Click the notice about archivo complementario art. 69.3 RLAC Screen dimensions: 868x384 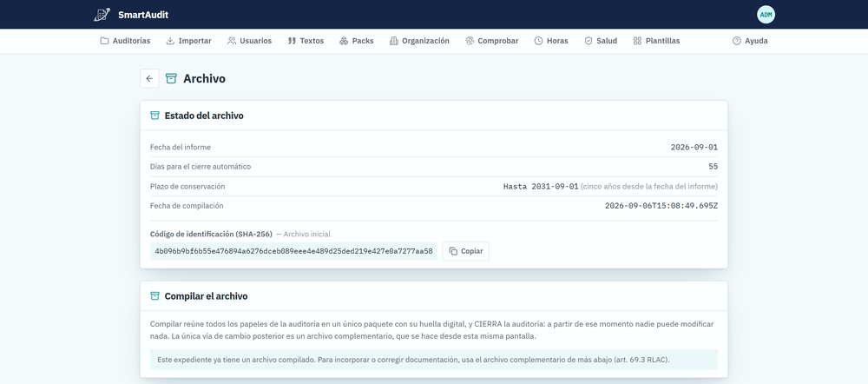[434, 360]
